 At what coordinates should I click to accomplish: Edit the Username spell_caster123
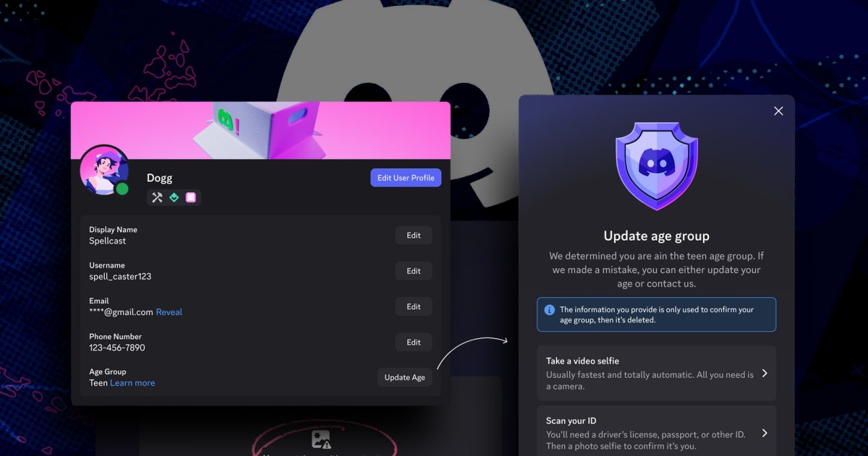point(413,271)
